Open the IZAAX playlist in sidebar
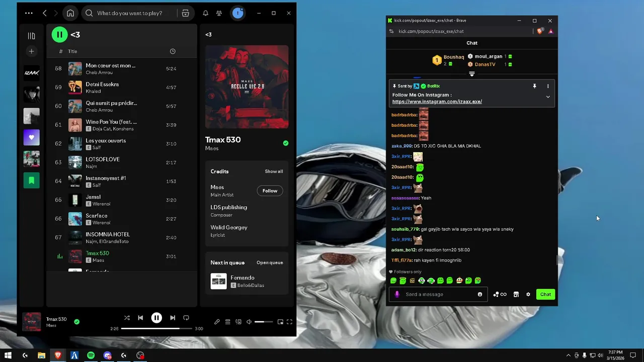 click(x=31, y=73)
